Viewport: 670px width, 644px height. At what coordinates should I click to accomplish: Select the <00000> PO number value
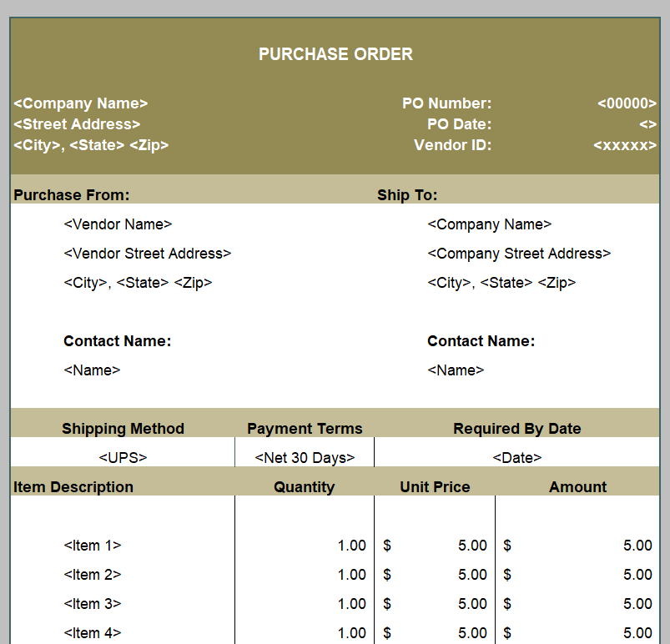coord(627,103)
